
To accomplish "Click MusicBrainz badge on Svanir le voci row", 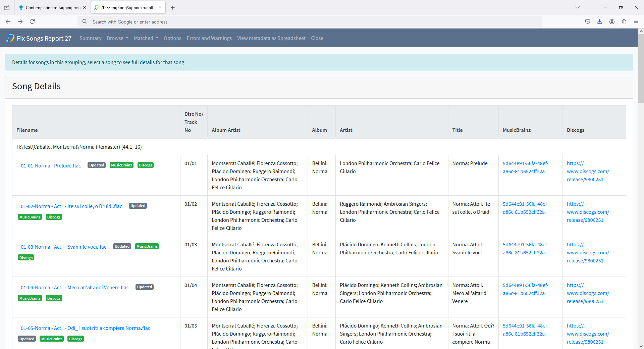I will [147, 246].
